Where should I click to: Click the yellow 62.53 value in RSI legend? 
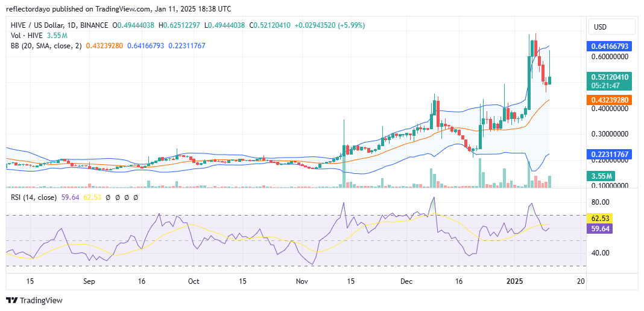click(92, 197)
